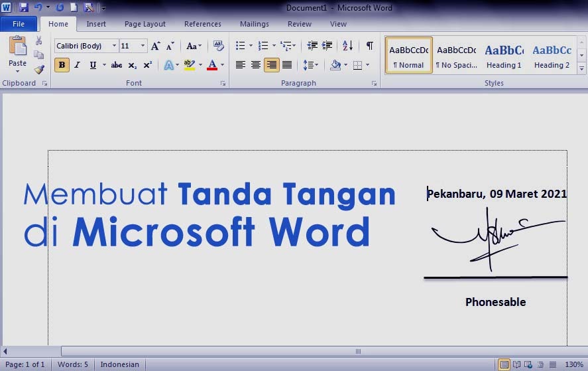Click the Copy icon in Clipboard group
Image resolution: width=588 pixels, height=371 pixels.
pos(38,55)
